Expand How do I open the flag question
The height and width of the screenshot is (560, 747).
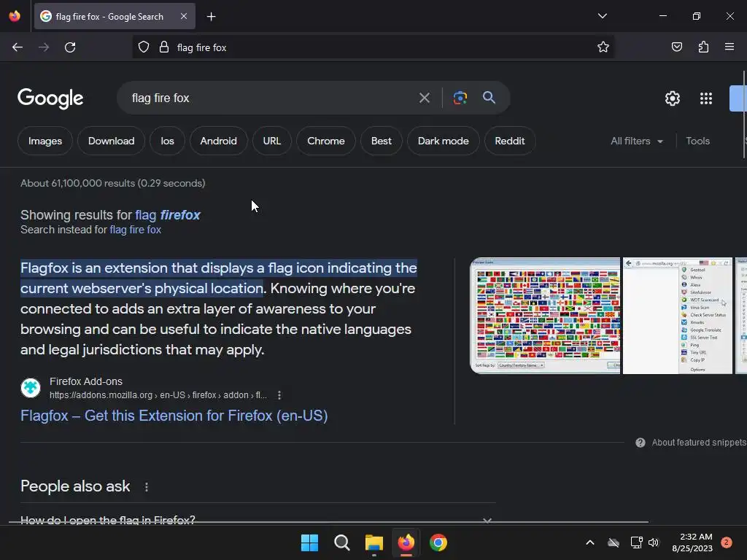[258, 520]
